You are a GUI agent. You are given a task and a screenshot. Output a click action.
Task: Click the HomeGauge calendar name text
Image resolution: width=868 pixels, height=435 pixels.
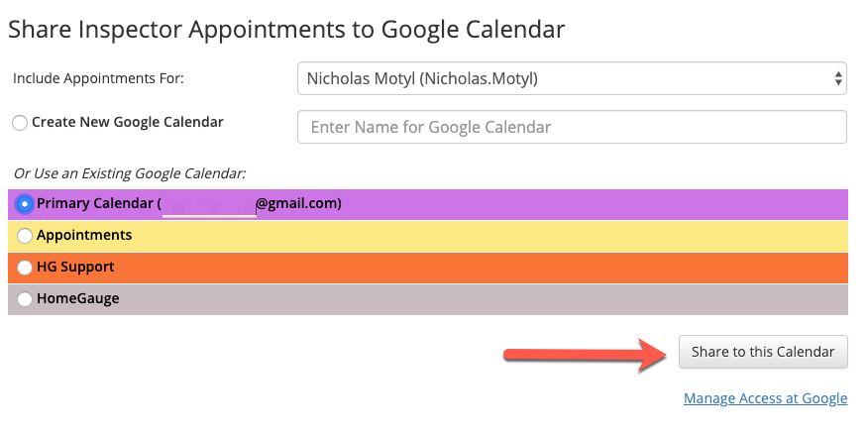(78, 298)
